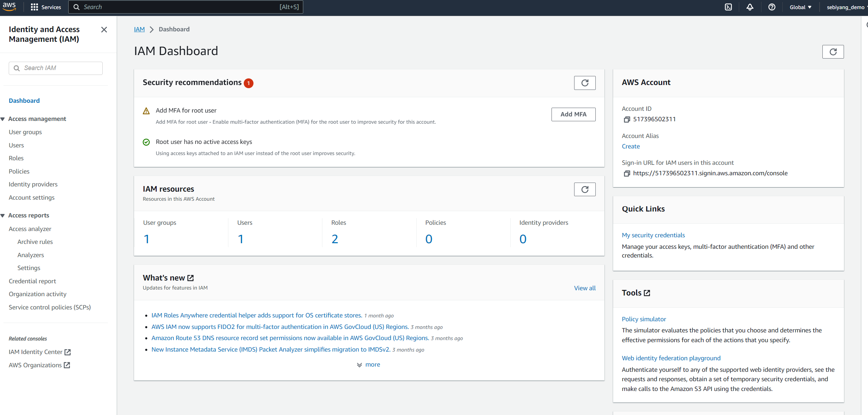Collapse the Access reports section
Viewport: 868px width, 415px height.
pos(3,216)
